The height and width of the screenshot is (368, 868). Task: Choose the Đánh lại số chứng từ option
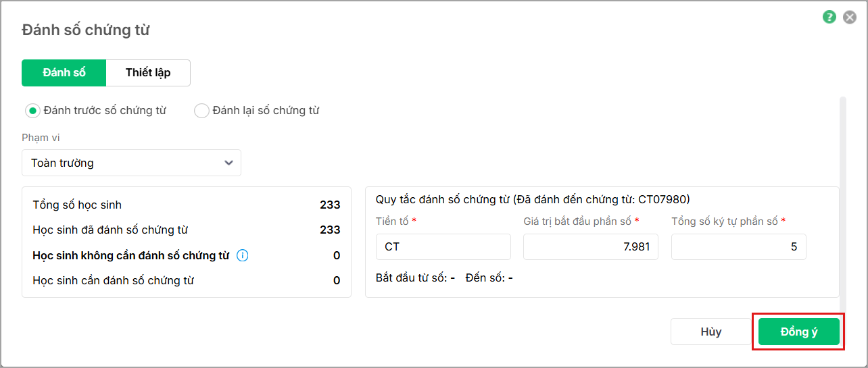tap(201, 111)
